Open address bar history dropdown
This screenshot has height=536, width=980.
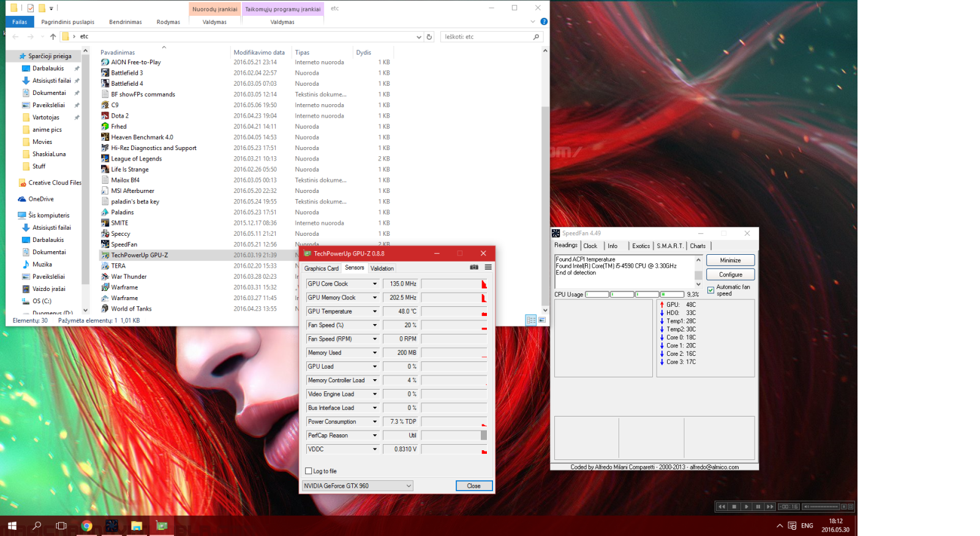click(x=419, y=37)
